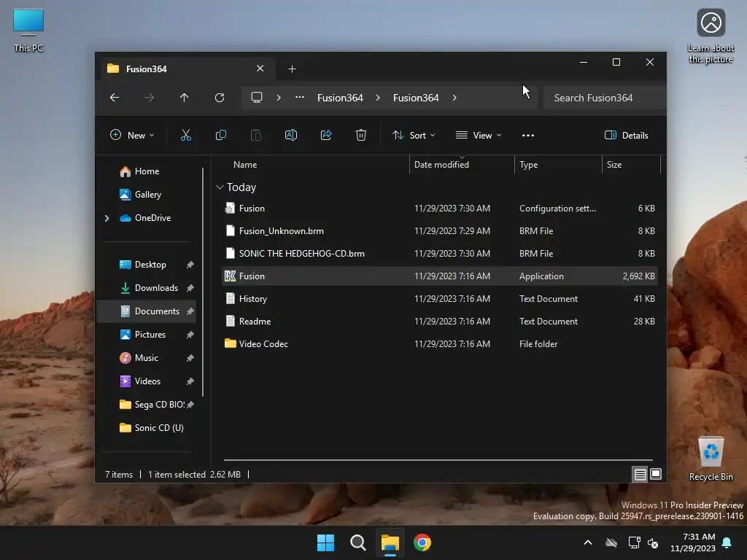Close the Fusion364 tab
Viewport: 747px width, 560px height.
pyautogui.click(x=260, y=69)
